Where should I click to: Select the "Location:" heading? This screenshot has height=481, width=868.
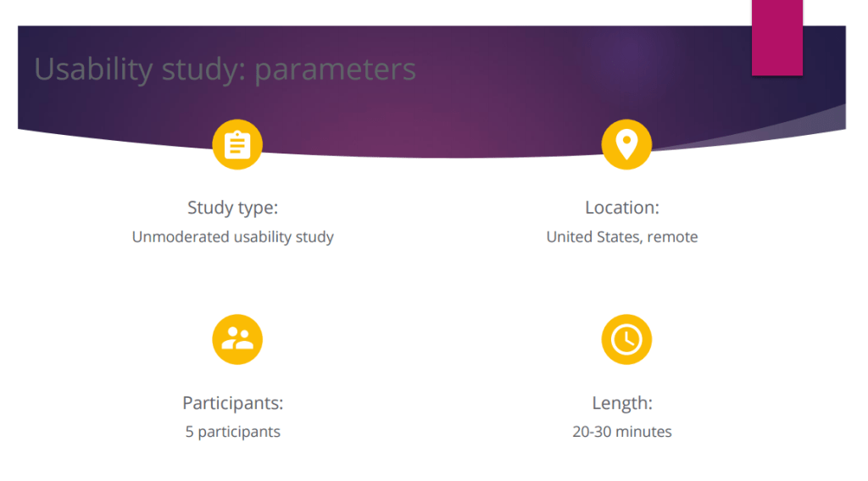tap(621, 208)
